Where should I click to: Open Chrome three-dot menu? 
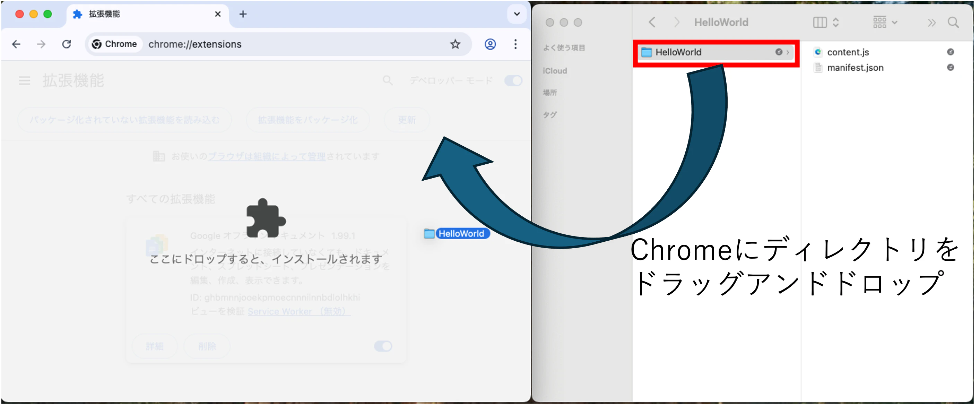pyautogui.click(x=515, y=44)
